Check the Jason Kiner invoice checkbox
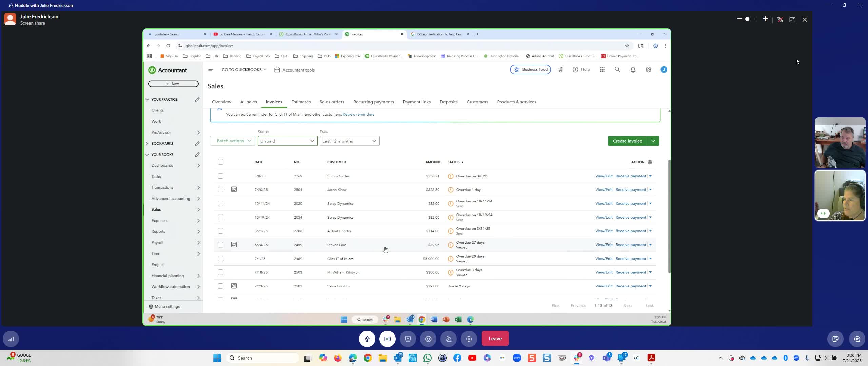The width and height of the screenshot is (868, 366). click(221, 190)
